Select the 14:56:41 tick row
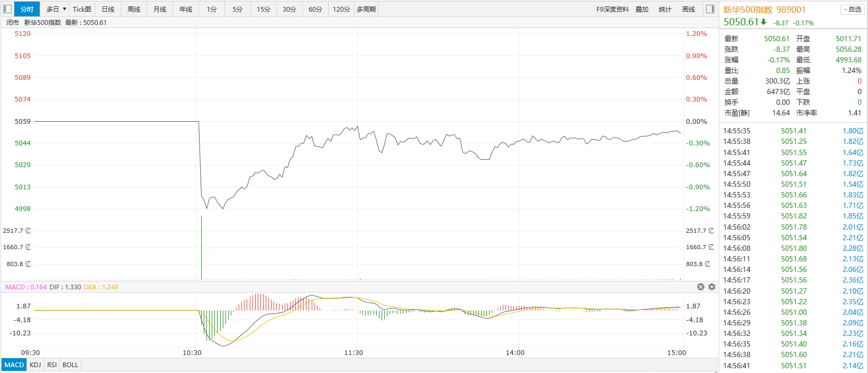The width and height of the screenshot is (868, 373). [x=793, y=366]
